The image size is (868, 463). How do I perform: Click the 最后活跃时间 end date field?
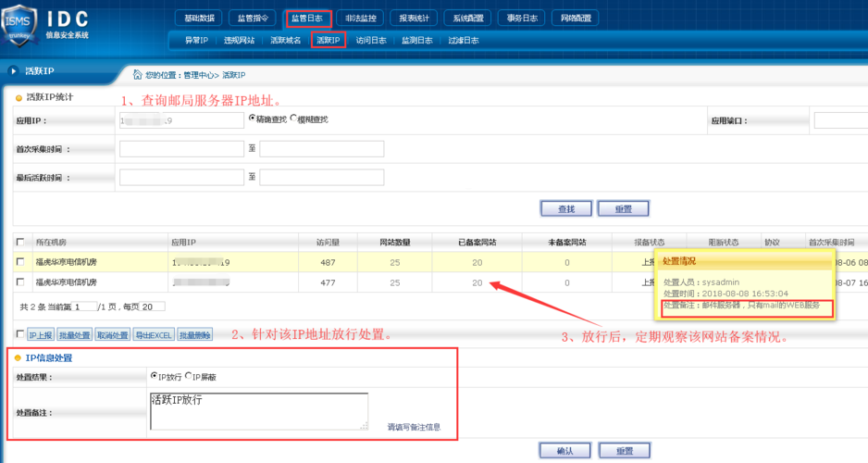pos(322,177)
